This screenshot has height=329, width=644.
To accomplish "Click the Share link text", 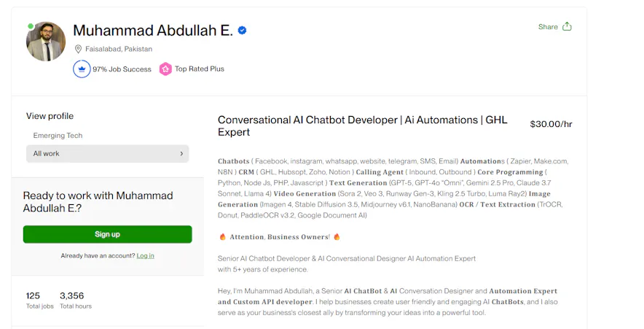I will 548,27.
